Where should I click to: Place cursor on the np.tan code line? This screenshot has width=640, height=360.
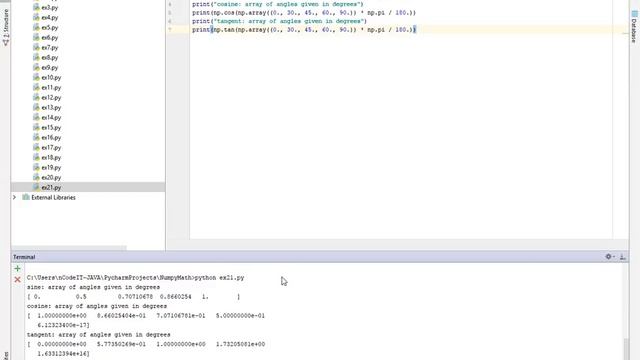[x=304, y=30]
